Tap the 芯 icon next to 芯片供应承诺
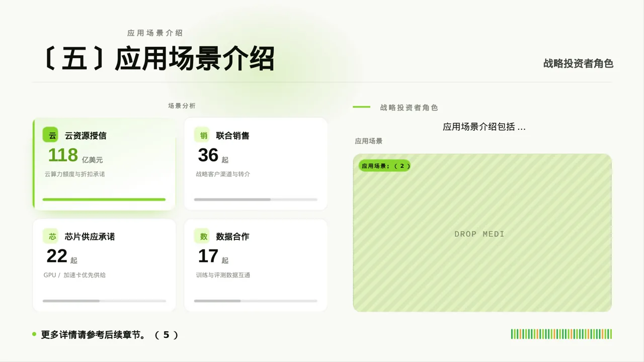This screenshot has height=362, width=644. click(x=51, y=236)
